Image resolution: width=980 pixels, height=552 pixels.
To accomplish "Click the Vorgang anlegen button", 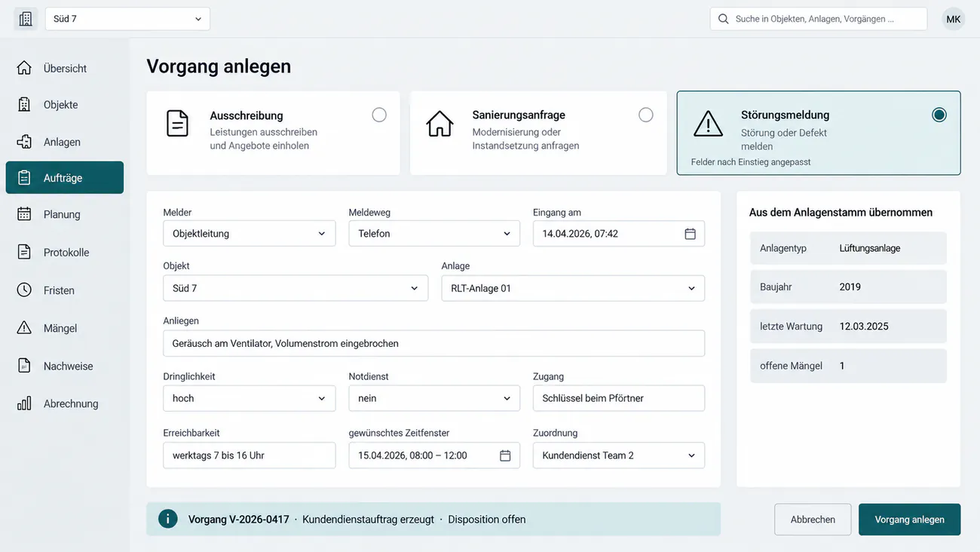I will pos(909,520).
